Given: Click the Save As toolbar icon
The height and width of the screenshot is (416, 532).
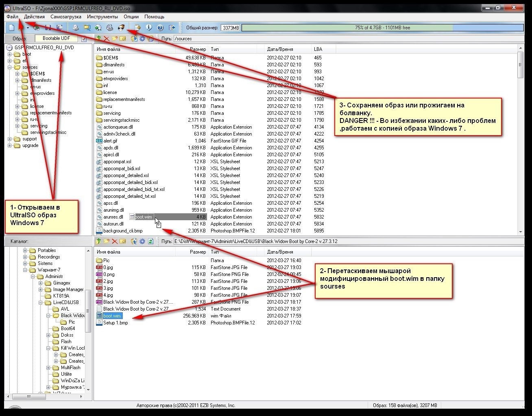Looking at the screenshot, I should click(59, 27).
